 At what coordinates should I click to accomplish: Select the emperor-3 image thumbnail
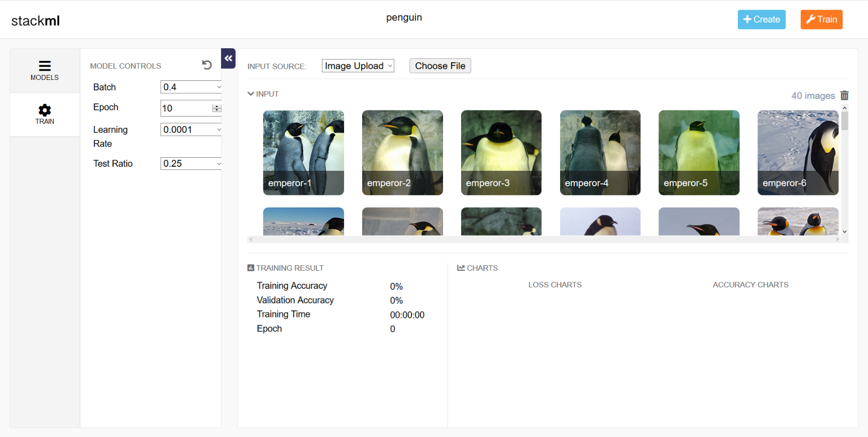(x=501, y=153)
